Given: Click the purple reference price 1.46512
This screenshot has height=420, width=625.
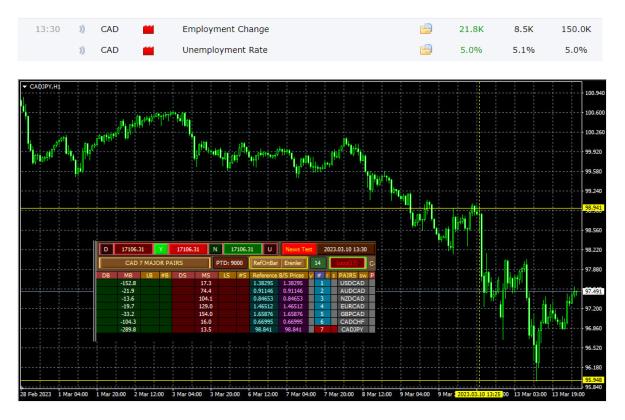Looking at the screenshot, I should [x=293, y=306].
